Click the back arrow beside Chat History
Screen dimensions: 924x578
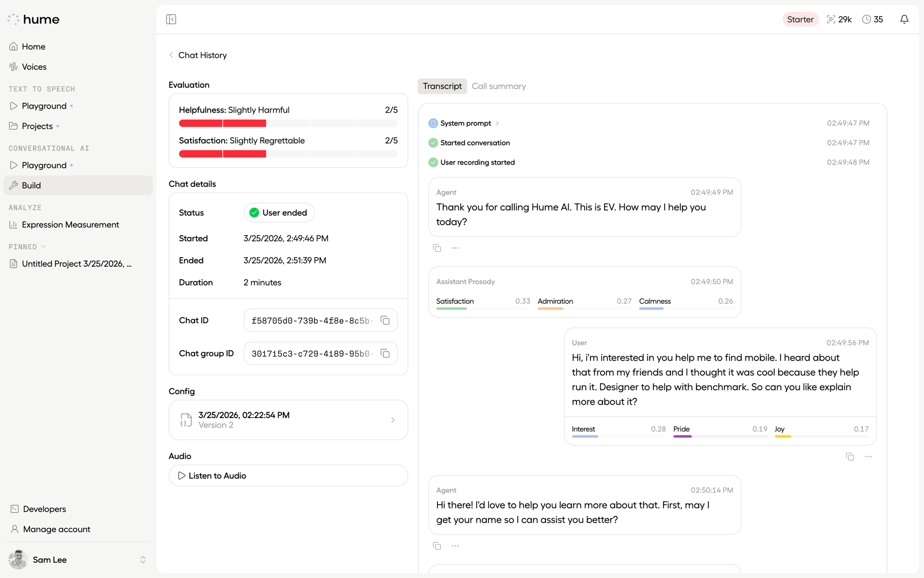(x=171, y=55)
